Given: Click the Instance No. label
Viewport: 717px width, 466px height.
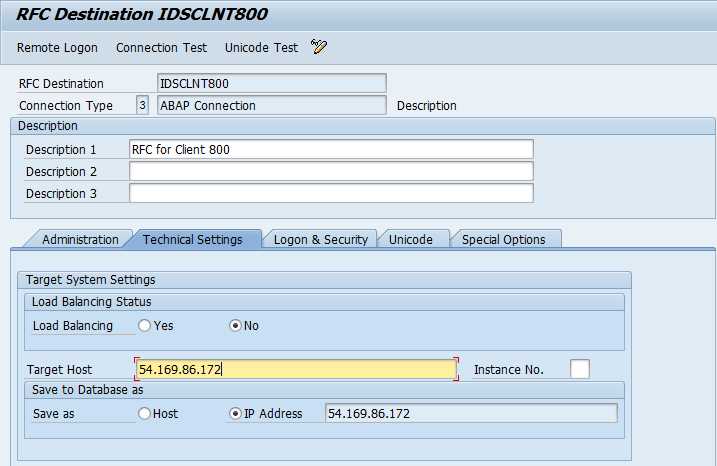Looking at the screenshot, I should click(x=508, y=370).
